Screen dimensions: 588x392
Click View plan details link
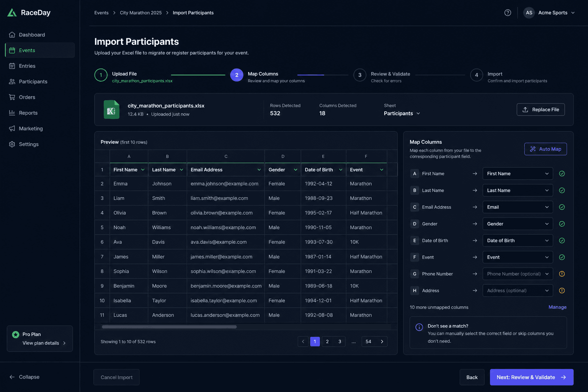point(44,343)
